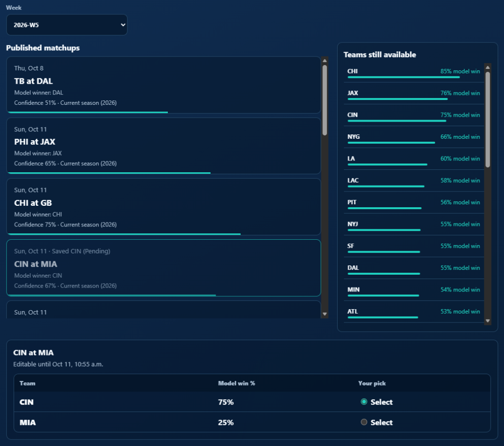The image size is (504, 446).
Task: Click the CIN row in available teams
Action: click(413, 116)
